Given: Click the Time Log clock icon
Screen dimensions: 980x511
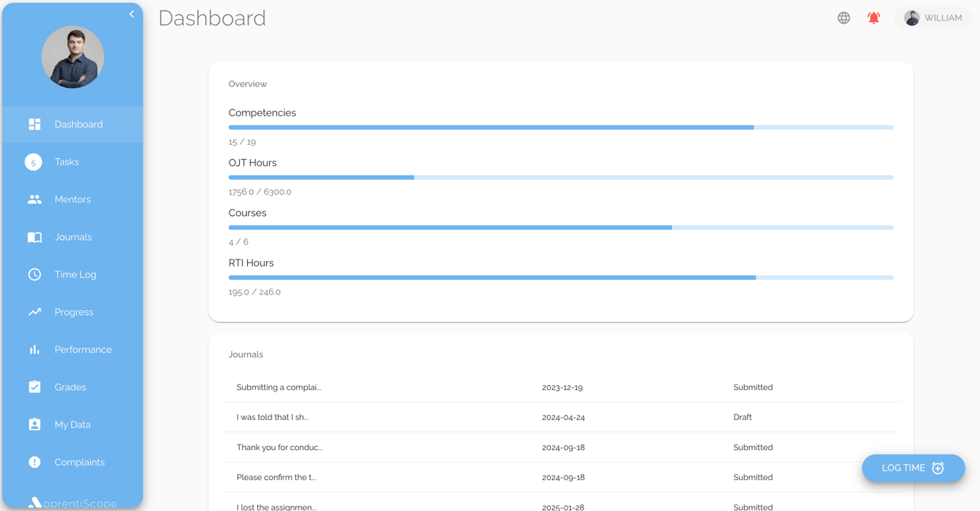Looking at the screenshot, I should click(35, 274).
